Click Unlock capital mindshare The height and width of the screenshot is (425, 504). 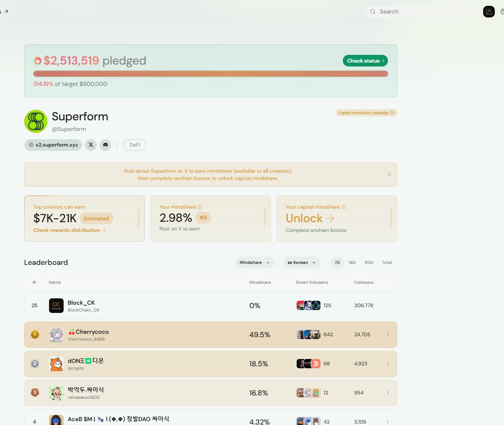310,218
